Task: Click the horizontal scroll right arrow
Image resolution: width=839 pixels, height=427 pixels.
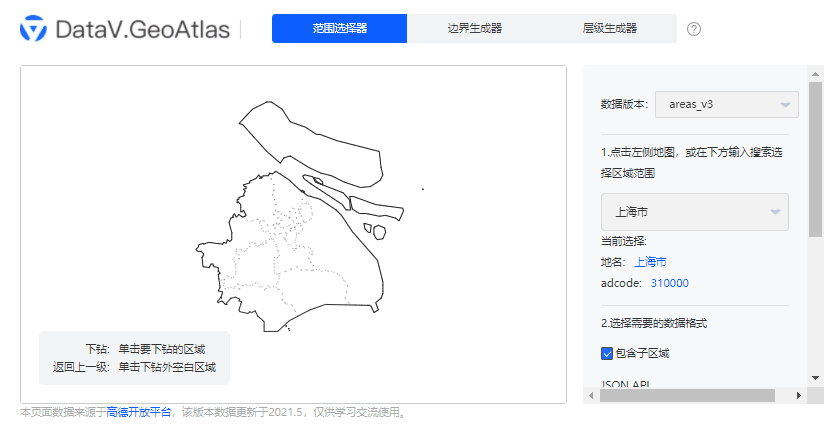Action: [798, 395]
